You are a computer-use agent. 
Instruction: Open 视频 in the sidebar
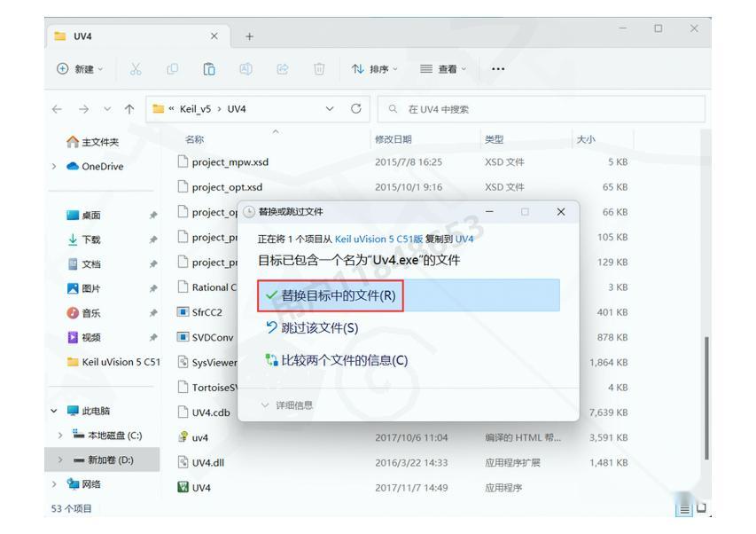tap(84, 338)
